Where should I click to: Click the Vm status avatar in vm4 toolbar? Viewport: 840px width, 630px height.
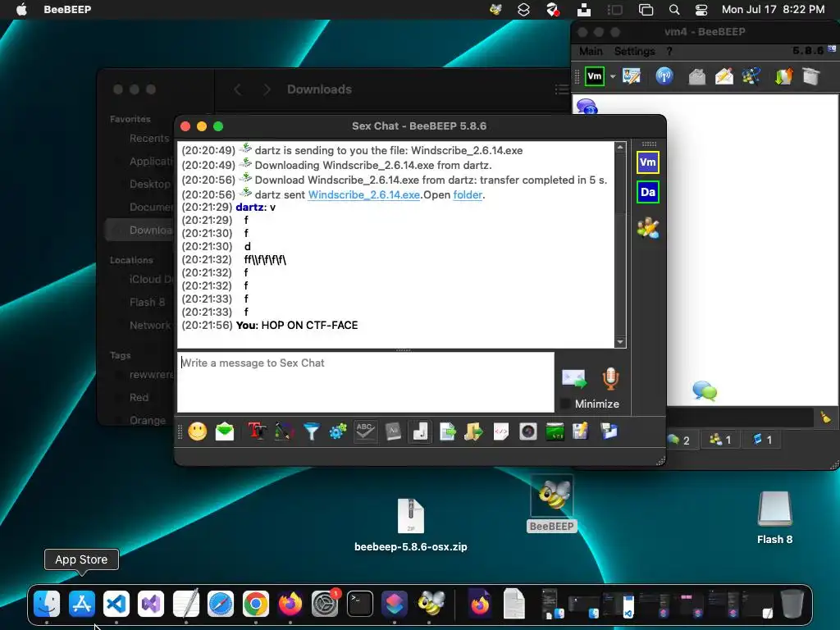tap(595, 76)
